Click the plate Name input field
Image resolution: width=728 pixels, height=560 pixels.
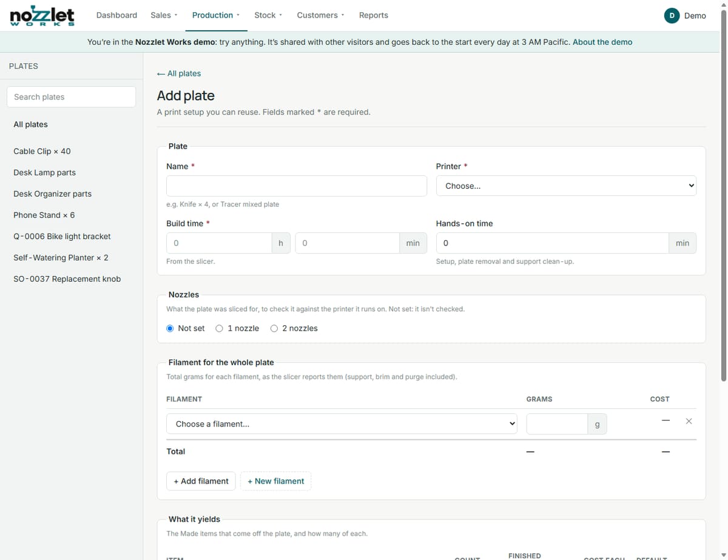pyautogui.click(x=297, y=186)
